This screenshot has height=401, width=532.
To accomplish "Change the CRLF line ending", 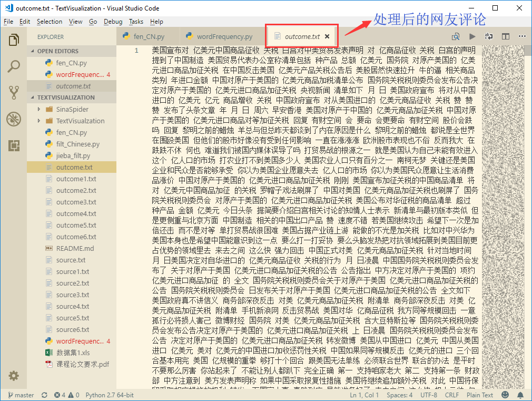I will point(451,395).
